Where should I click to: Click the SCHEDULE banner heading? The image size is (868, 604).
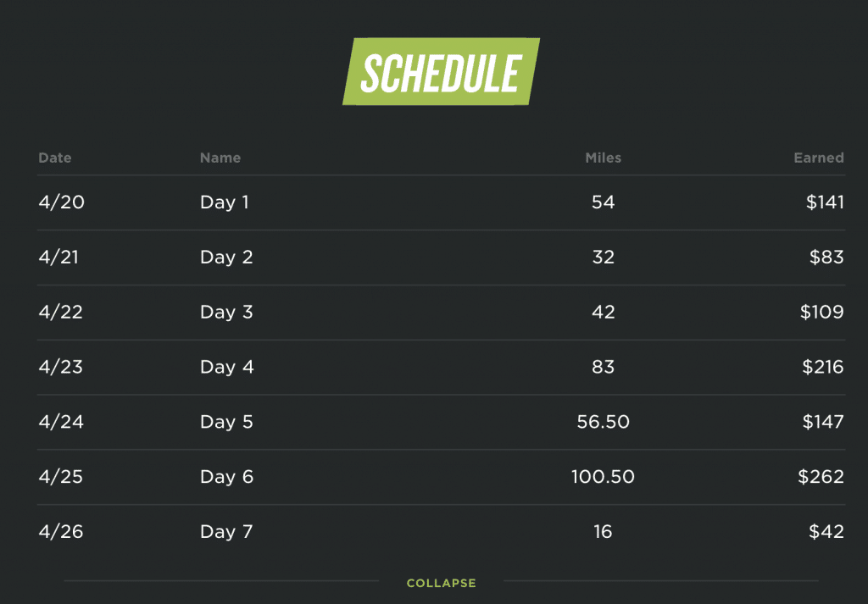[441, 73]
